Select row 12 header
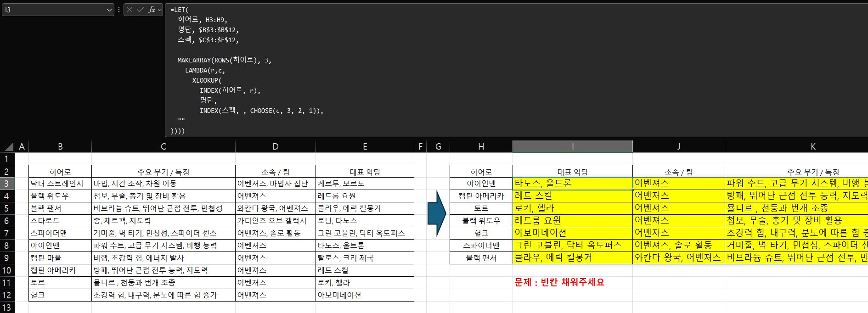 (7, 295)
